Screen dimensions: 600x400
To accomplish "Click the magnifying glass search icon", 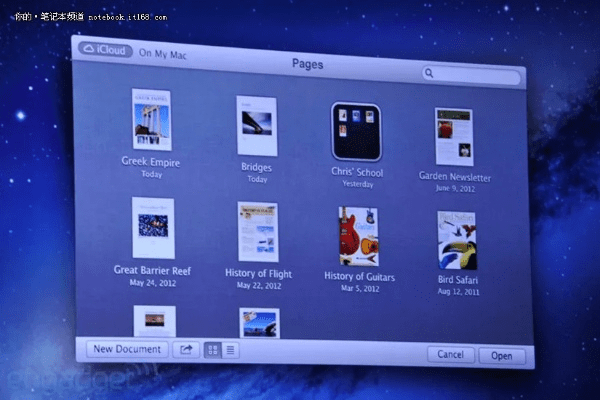I will 429,73.
